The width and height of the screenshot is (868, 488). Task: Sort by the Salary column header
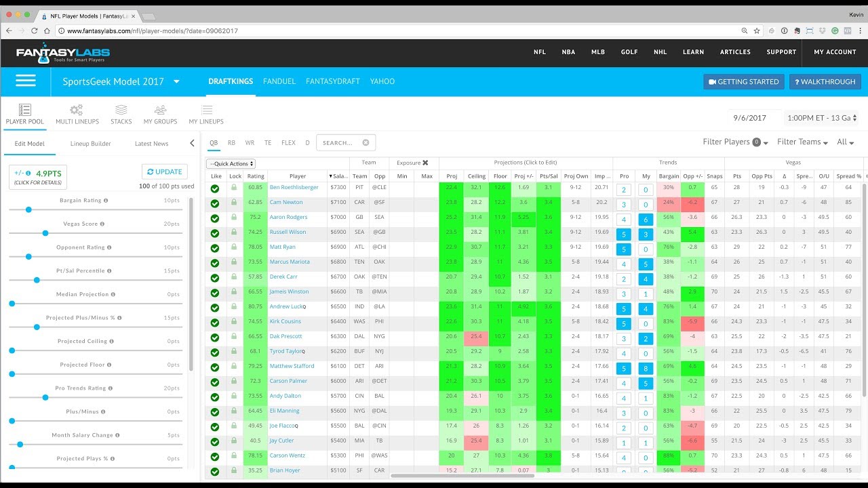338,176
